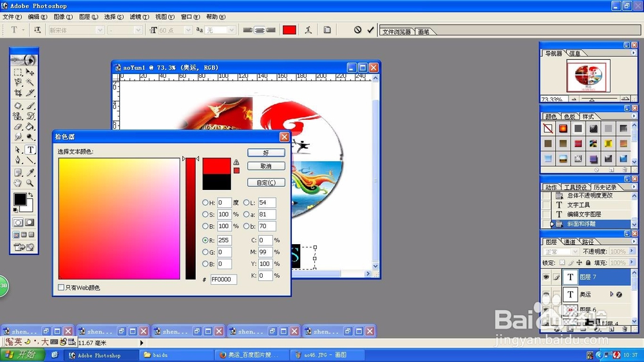Switch to 动作 tab
Image resolution: width=644 pixels, height=362 pixels.
coord(551,187)
